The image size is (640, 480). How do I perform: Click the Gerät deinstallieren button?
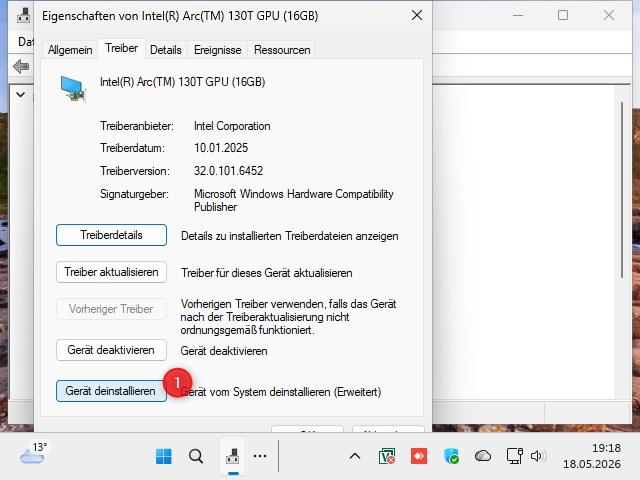coord(111,391)
